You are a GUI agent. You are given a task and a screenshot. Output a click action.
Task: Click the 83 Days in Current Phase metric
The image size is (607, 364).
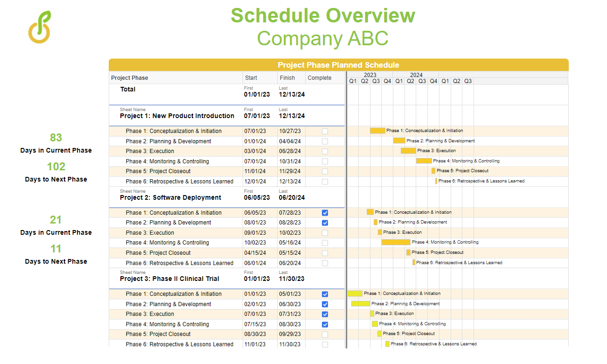click(x=56, y=138)
